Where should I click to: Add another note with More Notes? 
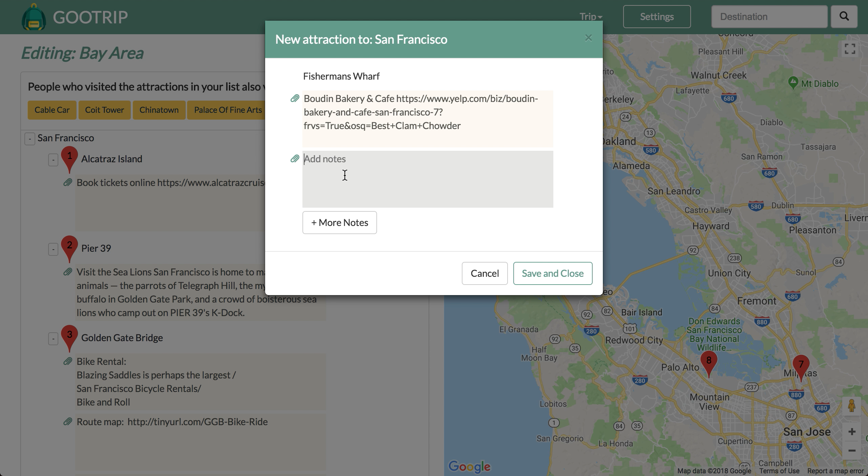(x=339, y=223)
